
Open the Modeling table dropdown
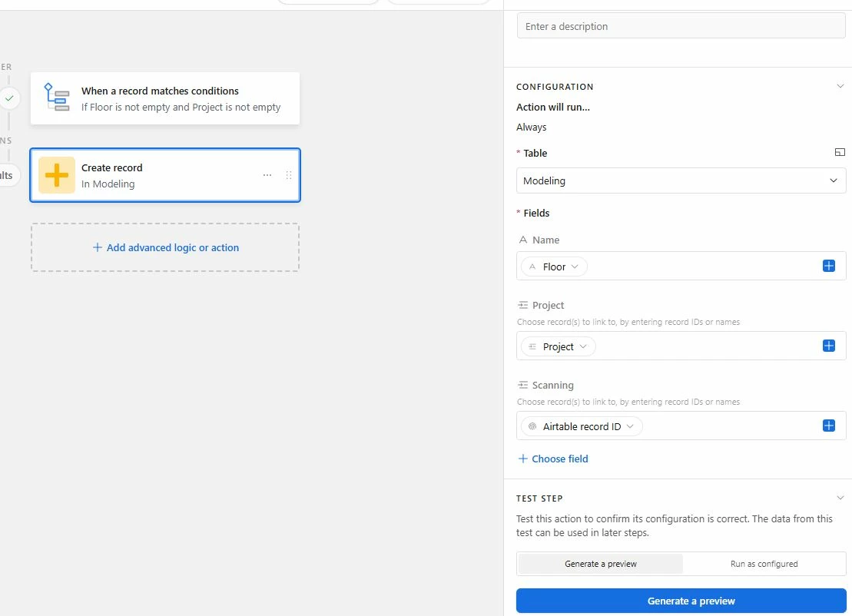click(x=681, y=180)
